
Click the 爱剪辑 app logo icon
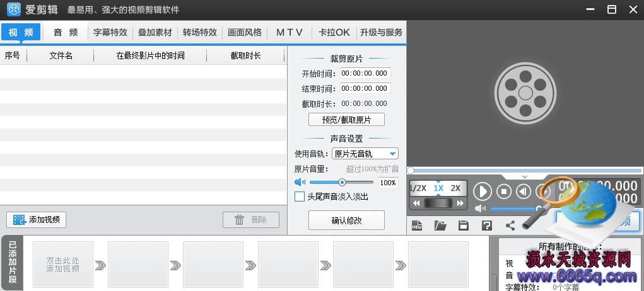coord(13,9)
